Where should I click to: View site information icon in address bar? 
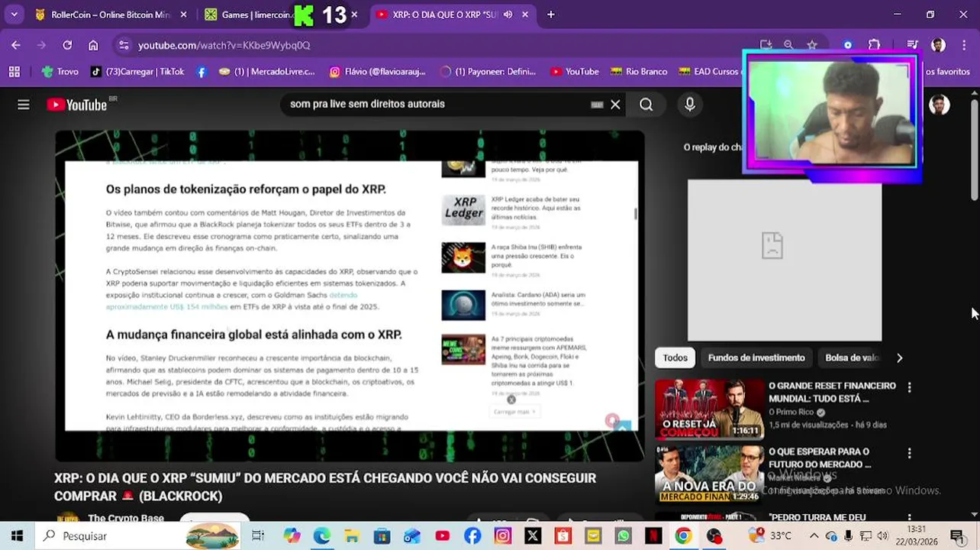coord(124,45)
